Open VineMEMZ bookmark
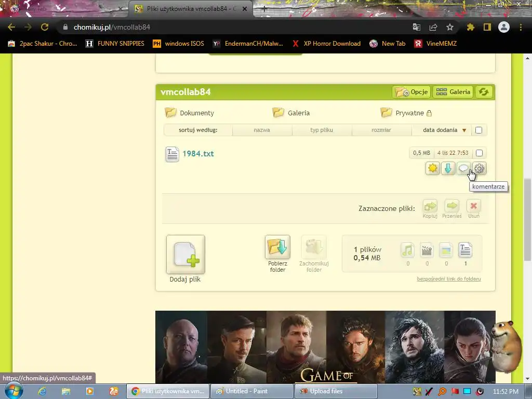This screenshot has height=399, width=532. pos(436,44)
